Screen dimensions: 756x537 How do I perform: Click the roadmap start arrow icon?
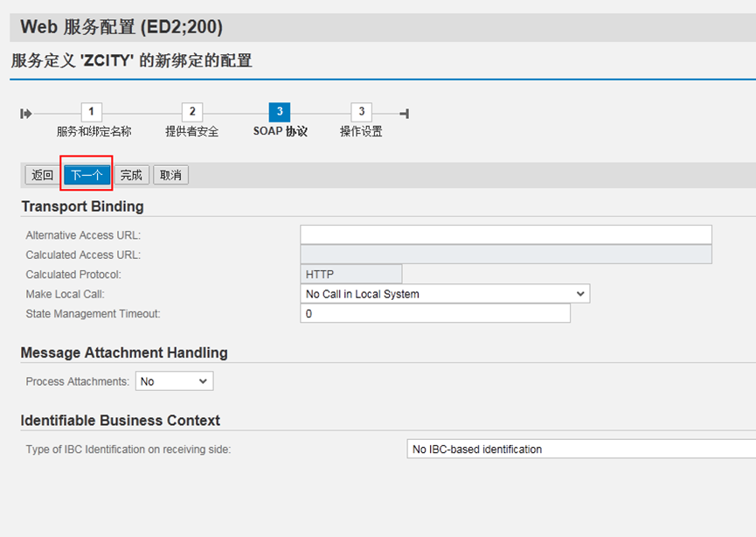(26, 113)
